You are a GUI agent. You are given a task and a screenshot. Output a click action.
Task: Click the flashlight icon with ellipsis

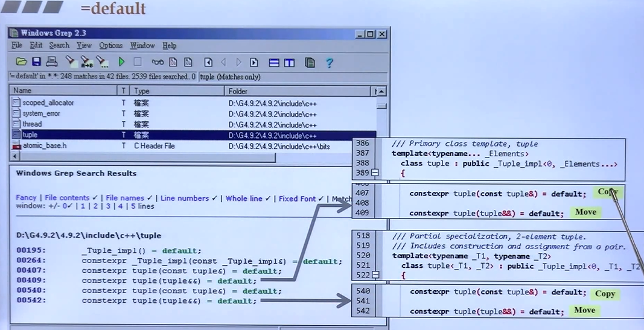pyautogui.click(x=102, y=62)
